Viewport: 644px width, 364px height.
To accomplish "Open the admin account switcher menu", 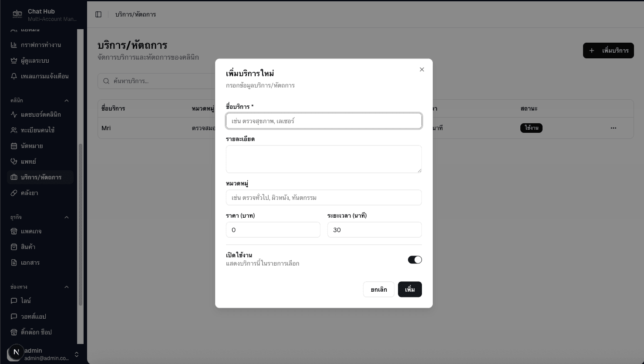I will [77, 354].
